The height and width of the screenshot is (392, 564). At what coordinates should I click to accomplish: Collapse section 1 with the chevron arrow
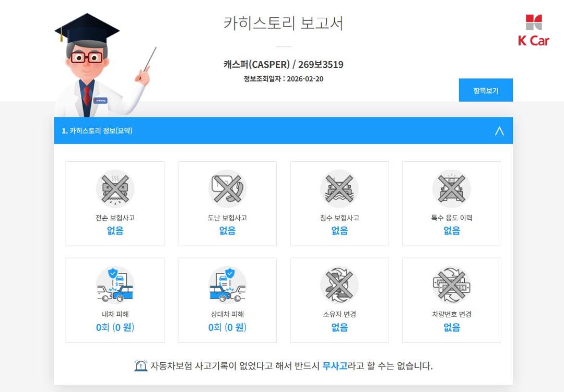499,130
